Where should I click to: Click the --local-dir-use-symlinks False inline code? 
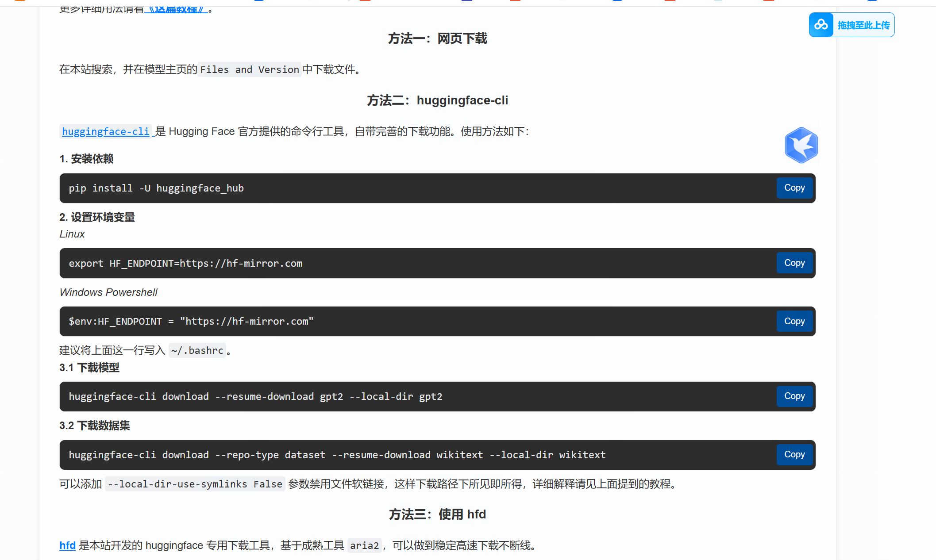(195, 484)
